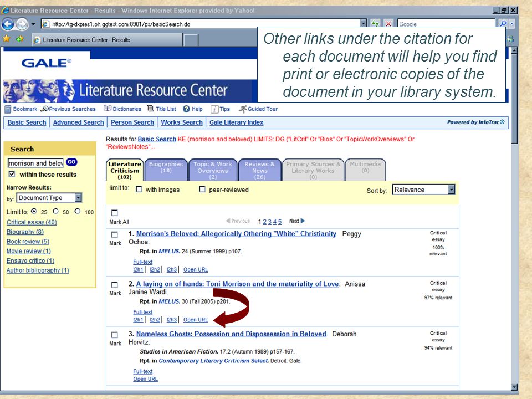Go back with browser Back arrow
The width and height of the screenshot is (532, 399).
coord(8,24)
